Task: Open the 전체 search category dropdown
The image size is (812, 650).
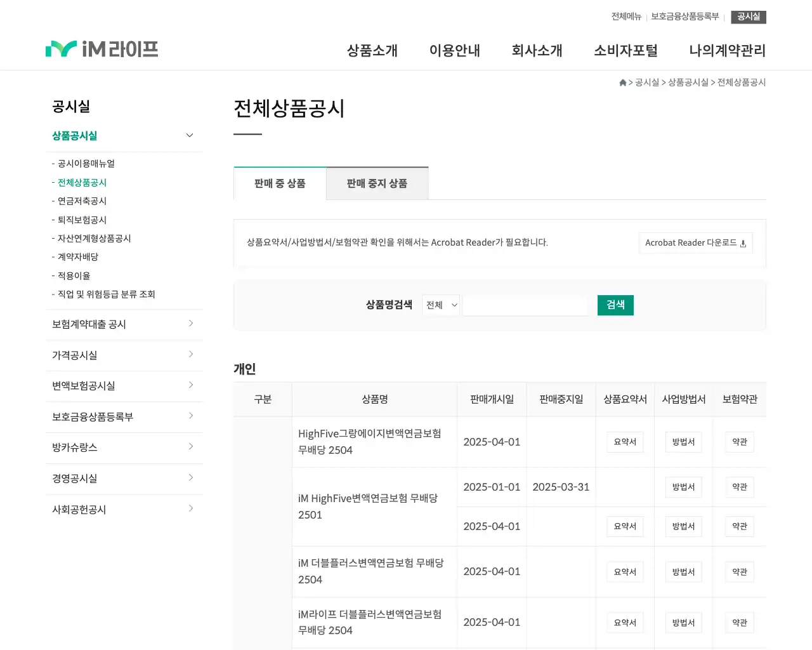Action: pos(441,305)
